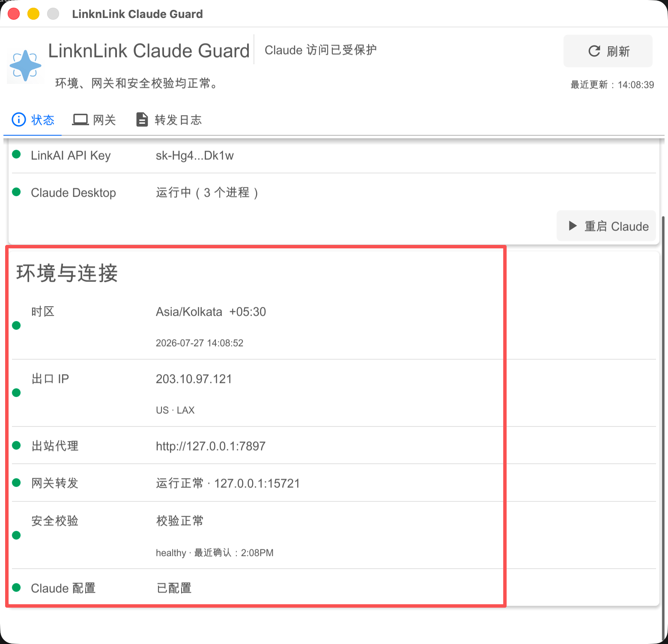Click the 出口 IP label
This screenshot has width=668, height=644.
click(50, 379)
